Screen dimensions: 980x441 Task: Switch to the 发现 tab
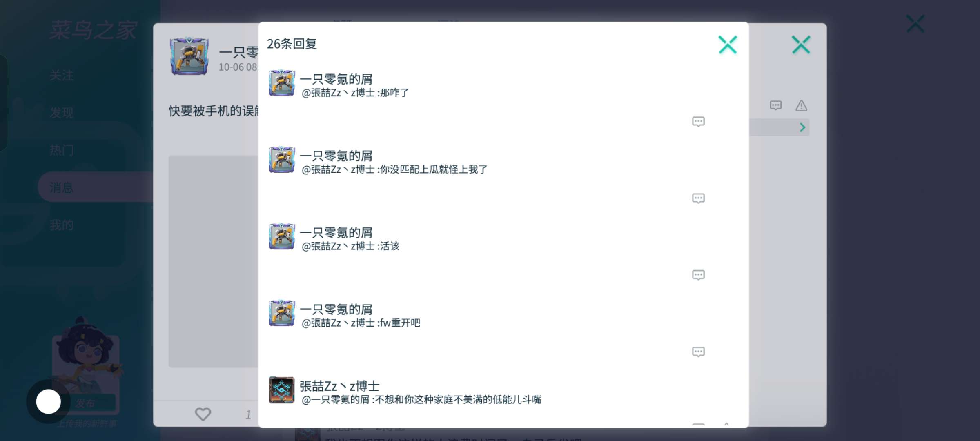coord(62,113)
